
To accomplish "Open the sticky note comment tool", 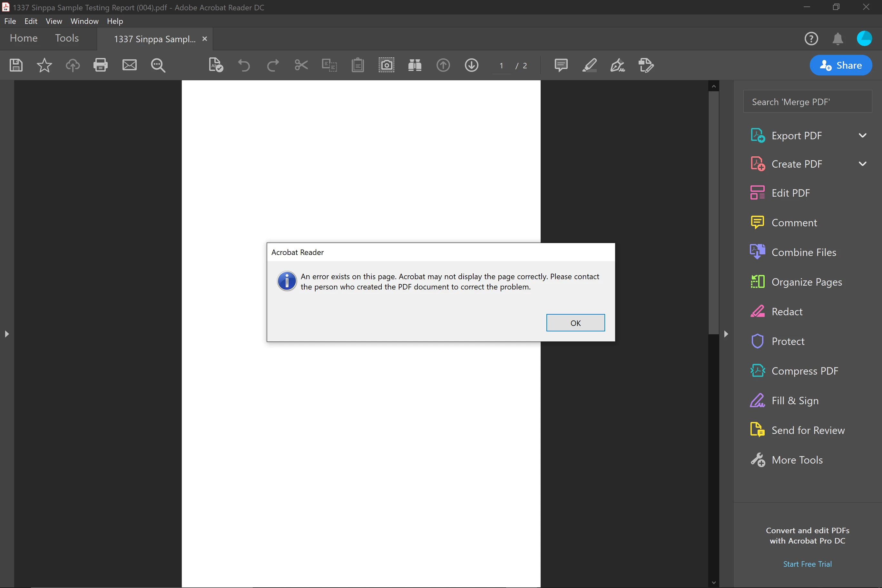I will click(x=561, y=65).
